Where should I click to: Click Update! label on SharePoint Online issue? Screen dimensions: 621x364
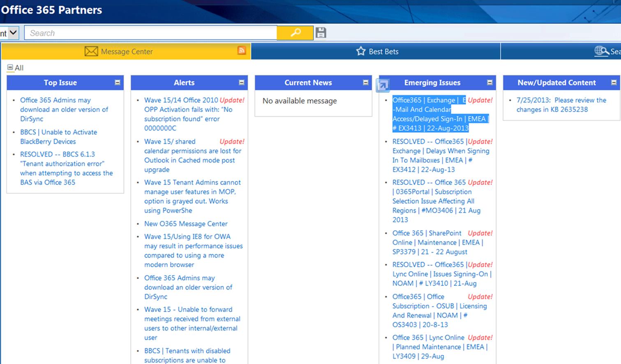click(x=480, y=233)
